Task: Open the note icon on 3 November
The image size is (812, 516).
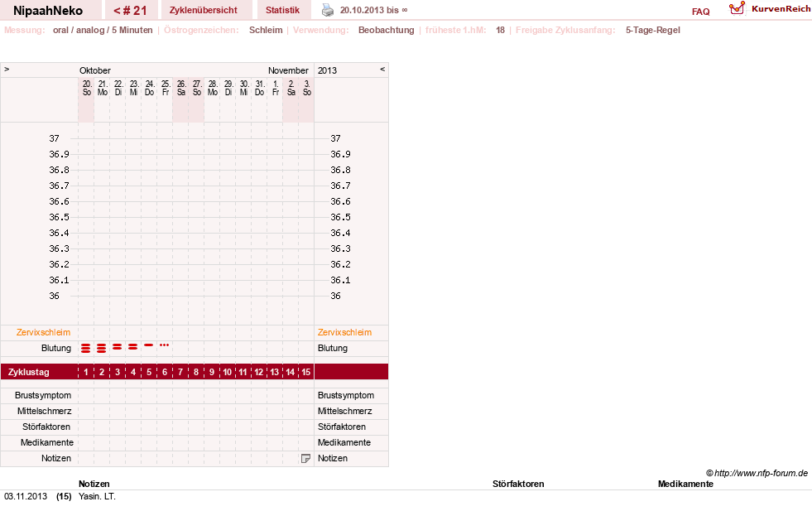Action: click(x=305, y=459)
